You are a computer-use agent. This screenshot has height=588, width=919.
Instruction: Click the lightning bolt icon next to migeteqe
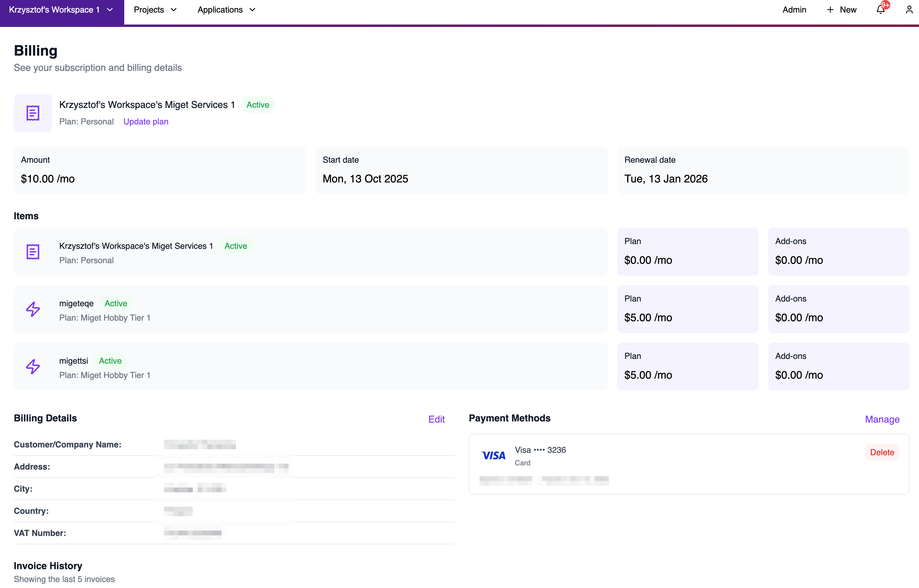click(33, 309)
